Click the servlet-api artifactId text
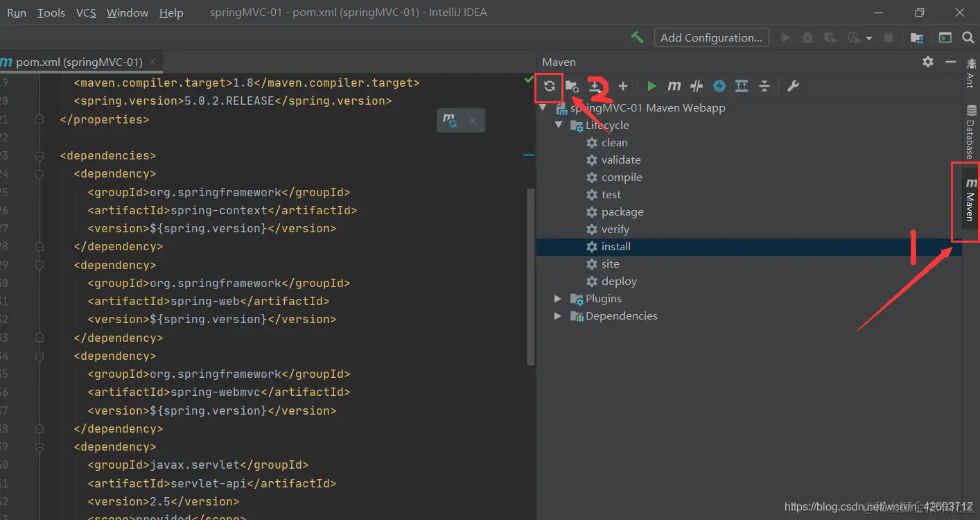This screenshot has width=980, height=520. pyautogui.click(x=209, y=483)
